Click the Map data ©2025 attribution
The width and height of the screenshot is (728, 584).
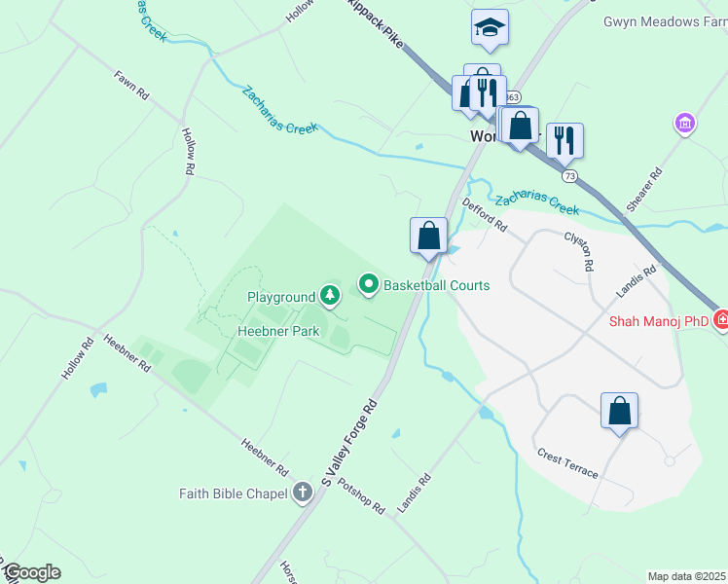(x=686, y=576)
